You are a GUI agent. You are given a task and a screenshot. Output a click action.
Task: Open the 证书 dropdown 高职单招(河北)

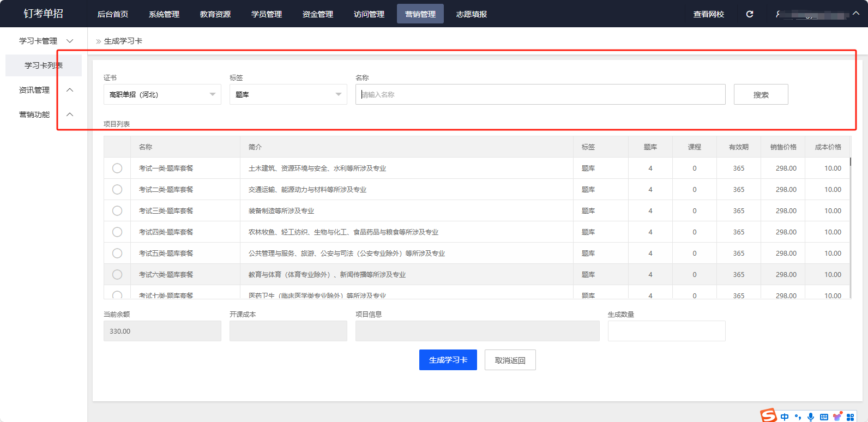(x=162, y=94)
